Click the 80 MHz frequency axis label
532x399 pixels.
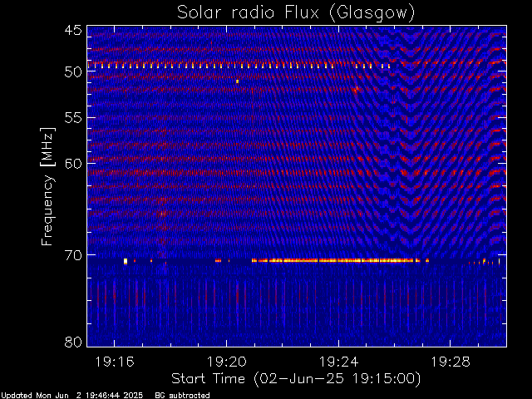[x=73, y=342]
